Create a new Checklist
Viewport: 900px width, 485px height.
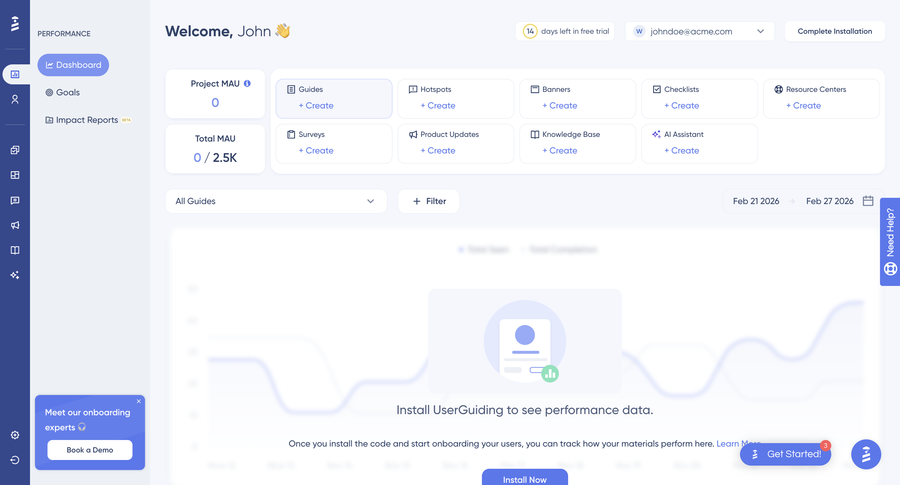coord(682,106)
